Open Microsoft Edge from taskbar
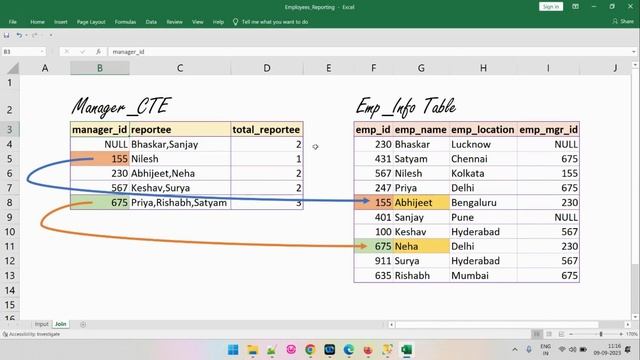 349,350
